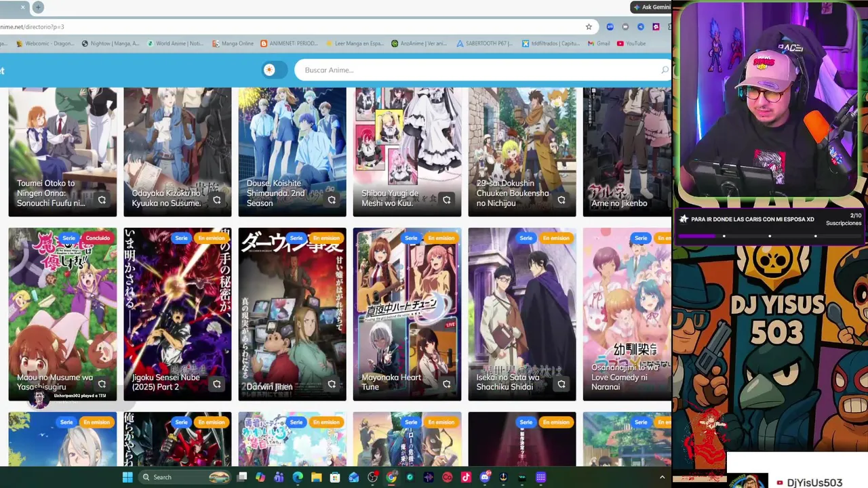The width and height of the screenshot is (868, 488).
Task: Switch to Google Chrome in the taskbar
Action: pos(391,477)
